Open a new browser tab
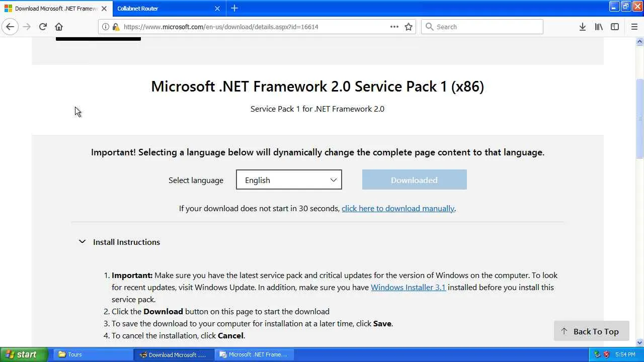 click(x=234, y=9)
